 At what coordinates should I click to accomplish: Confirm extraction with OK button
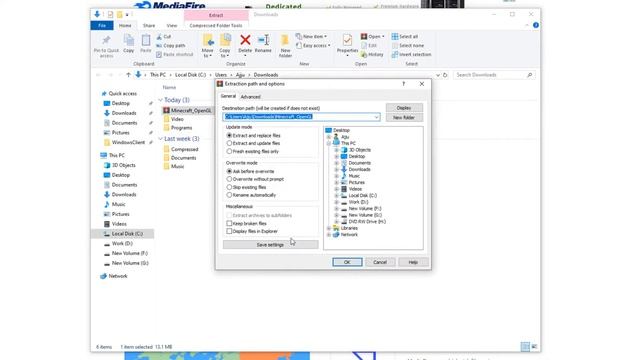click(347, 262)
